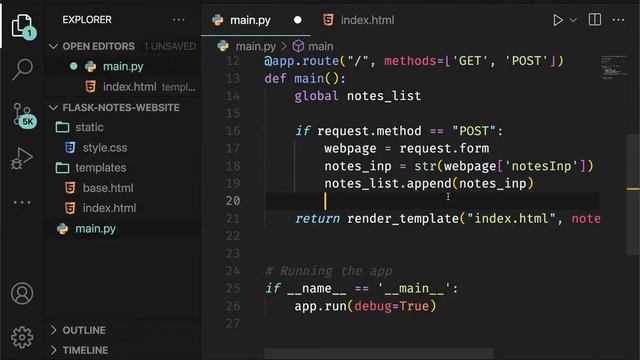Click '@app.route' decorator on line 12
The image size is (640, 360).
[301, 61]
